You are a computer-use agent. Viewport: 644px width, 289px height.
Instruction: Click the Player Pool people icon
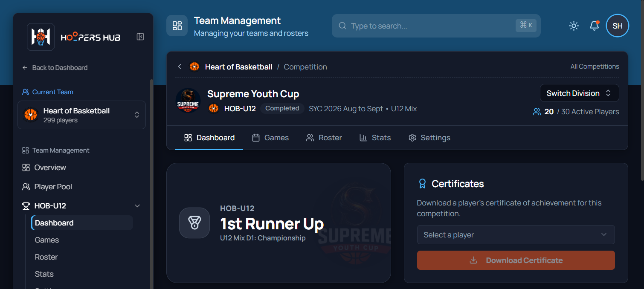(x=26, y=187)
